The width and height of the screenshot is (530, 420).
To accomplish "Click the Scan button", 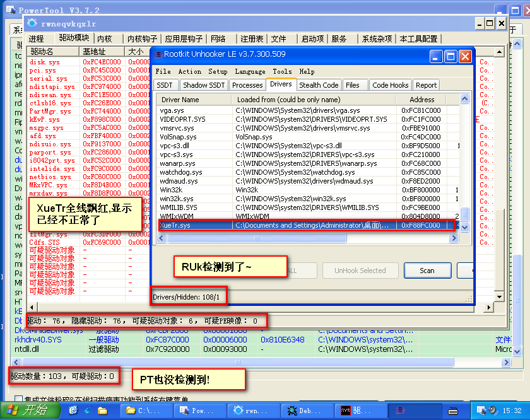I will click(427, 271).
